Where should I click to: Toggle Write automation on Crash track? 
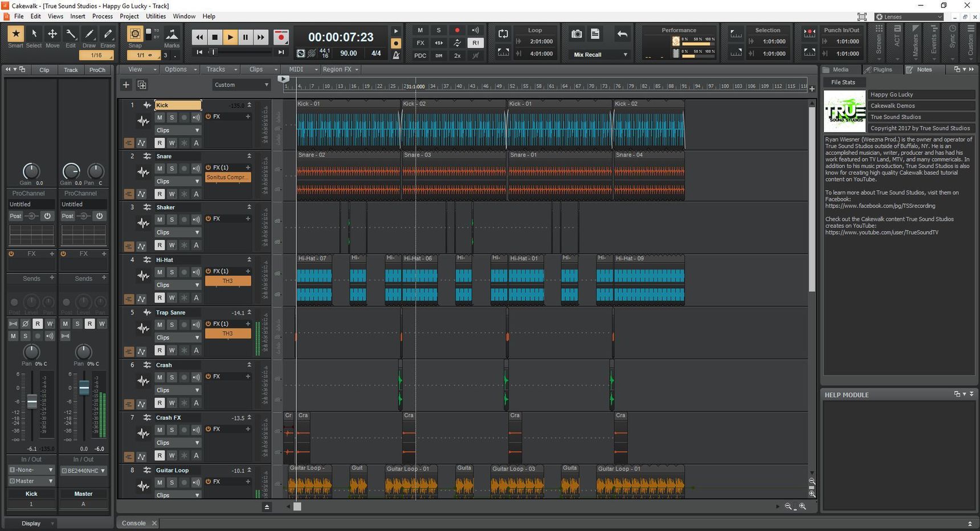click(171, 403)
